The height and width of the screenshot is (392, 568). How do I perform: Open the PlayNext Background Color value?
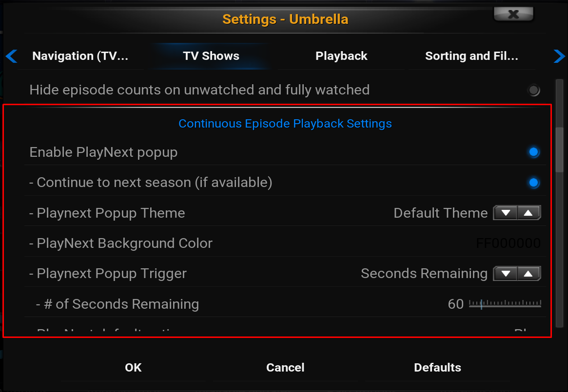click(508, 243)
